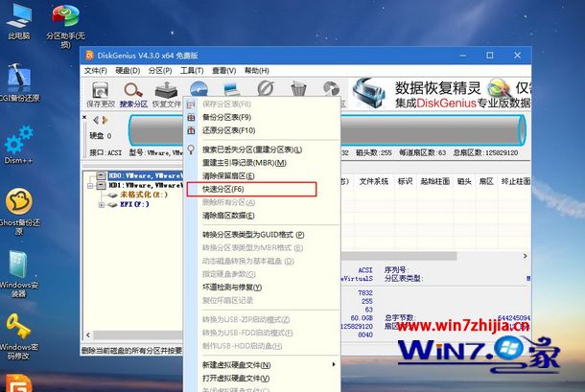Go to next disk with forward arrow
This screenshot has height=392, width=585.
105,120
